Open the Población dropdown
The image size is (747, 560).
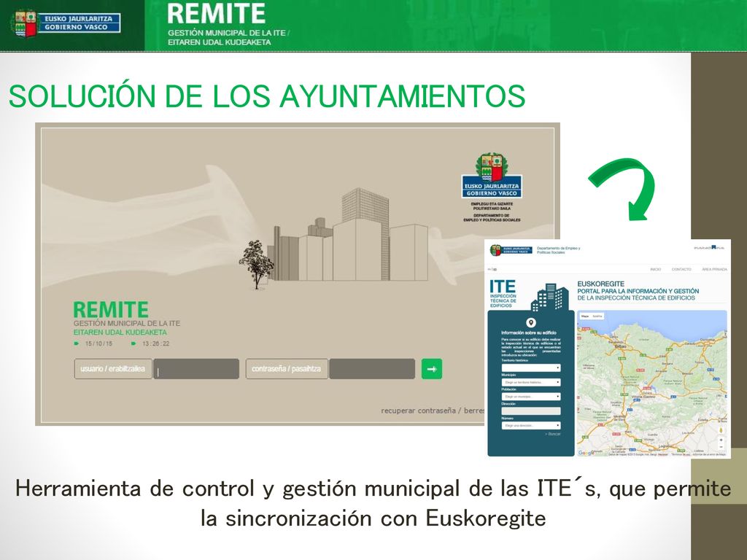(x=531, y=396)
